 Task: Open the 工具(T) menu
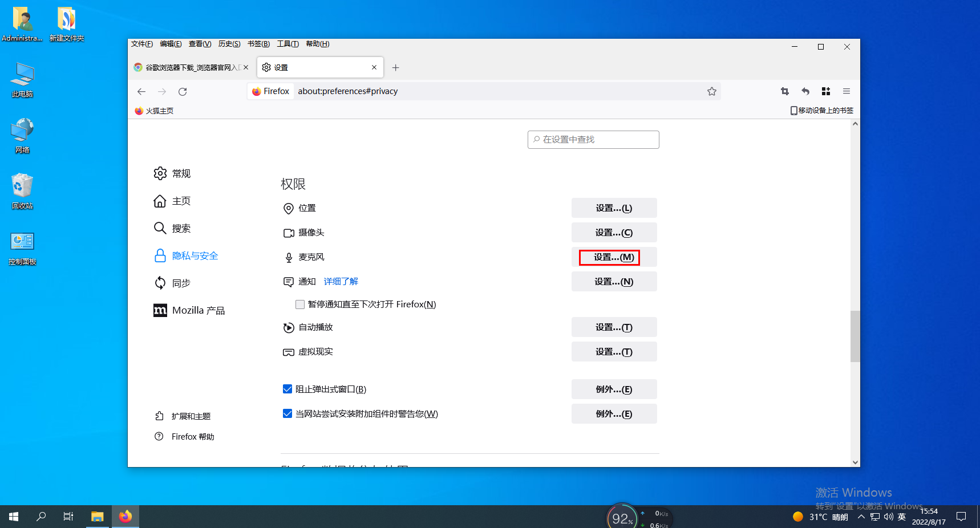(287, 43)
